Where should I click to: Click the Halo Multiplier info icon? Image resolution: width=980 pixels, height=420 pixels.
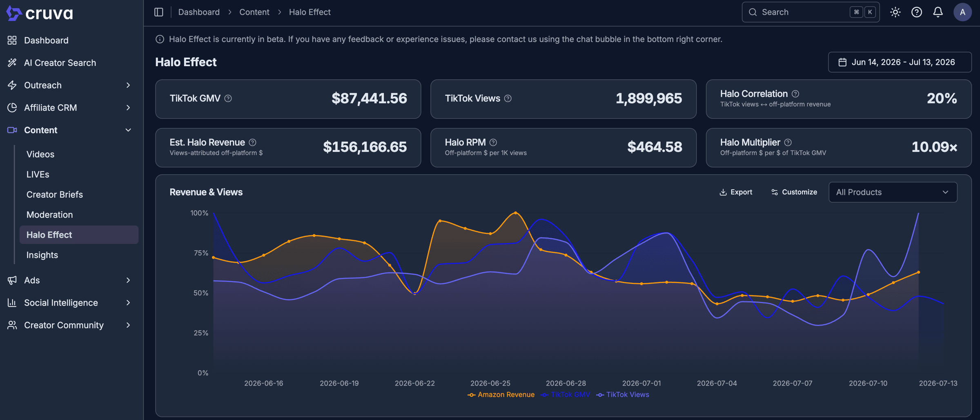tap(788, 142)
